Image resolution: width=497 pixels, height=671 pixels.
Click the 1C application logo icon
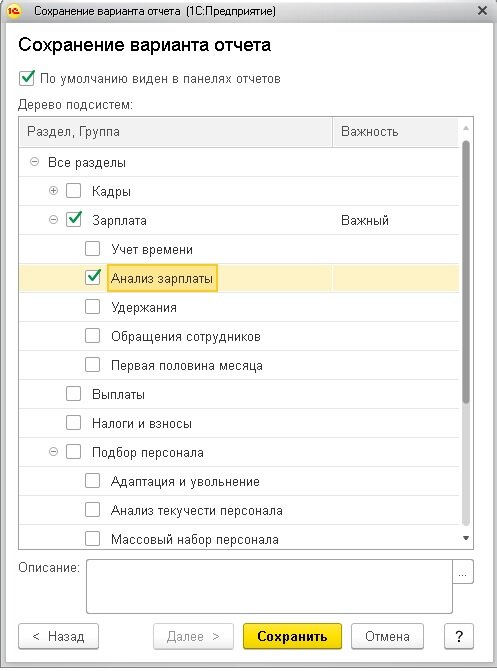point(14,11)
